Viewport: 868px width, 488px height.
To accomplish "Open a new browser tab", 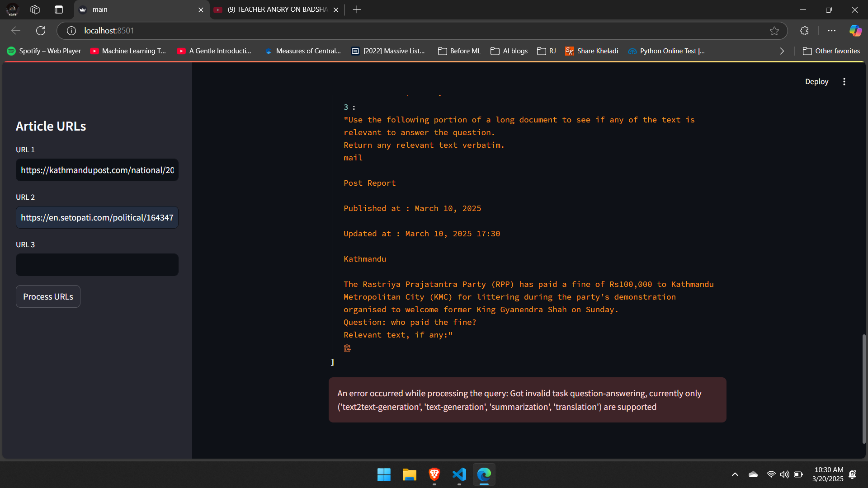I will [357, 9].
